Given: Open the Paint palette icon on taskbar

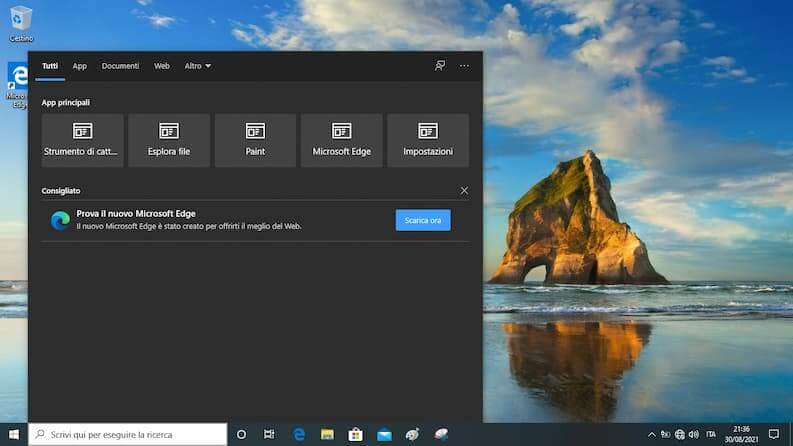Looking at the screenshot, I should [413, 434].
